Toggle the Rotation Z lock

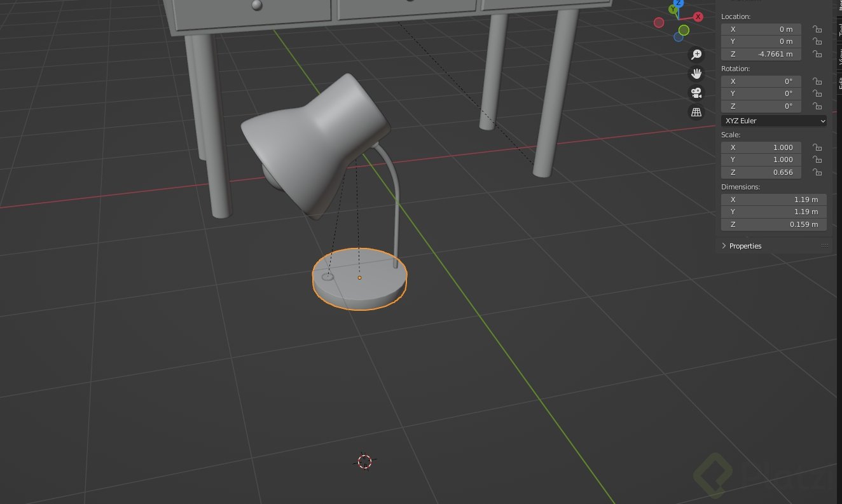point(817,106)
